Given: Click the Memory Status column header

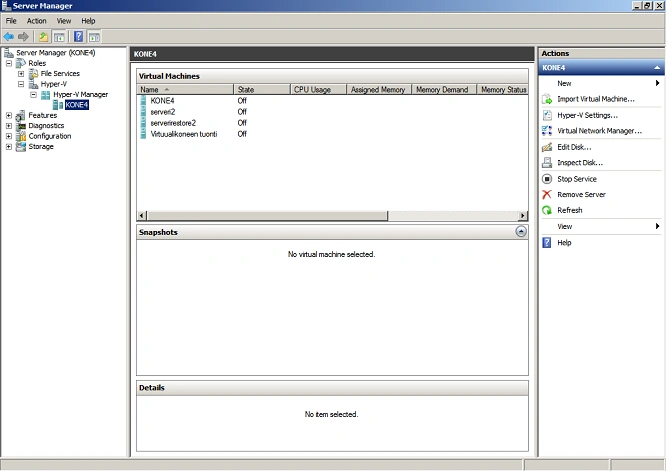Looking at the screenshot, I should (503, 90).
